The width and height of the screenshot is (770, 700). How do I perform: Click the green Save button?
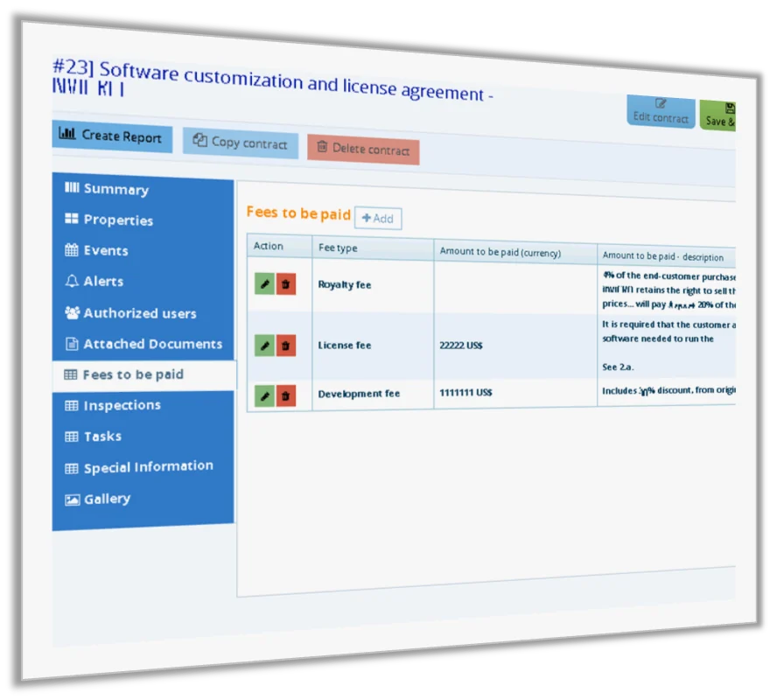click(x=718, y=115)
